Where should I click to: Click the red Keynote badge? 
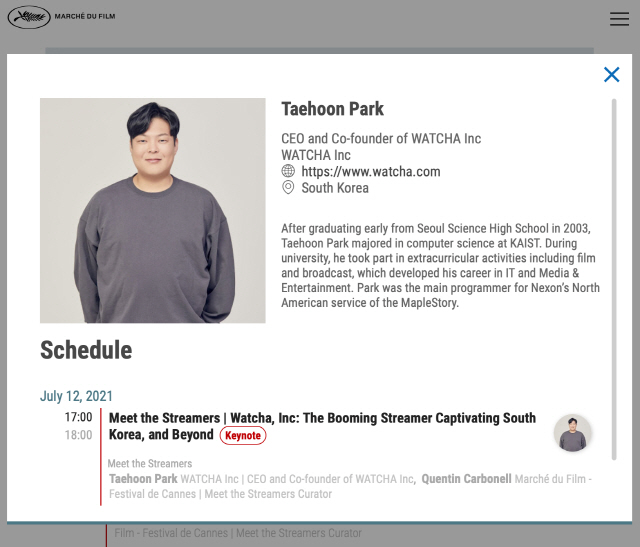pyautogui.click(x=242, y=436)
